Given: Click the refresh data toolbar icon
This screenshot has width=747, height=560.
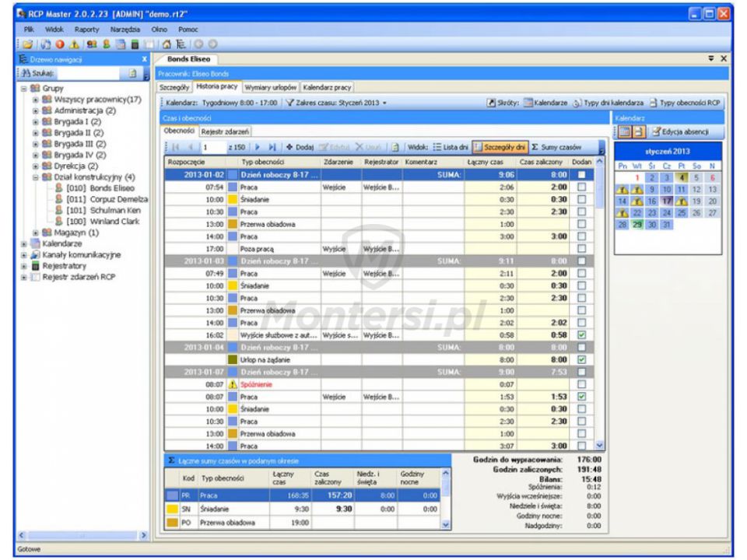Looking at the screenshot, I should click(x=46, y=44).
